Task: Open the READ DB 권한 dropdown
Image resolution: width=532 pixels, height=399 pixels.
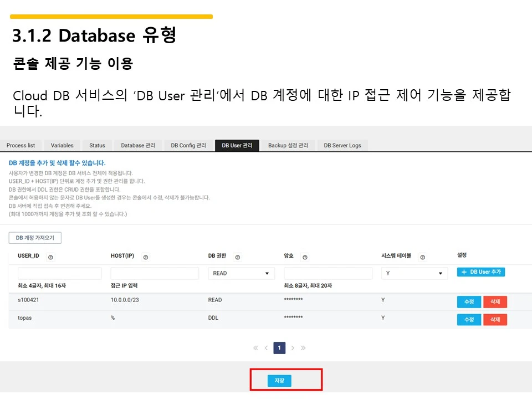Action: click(241, 273)
